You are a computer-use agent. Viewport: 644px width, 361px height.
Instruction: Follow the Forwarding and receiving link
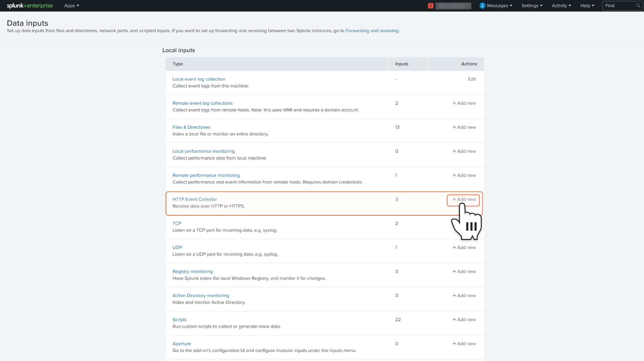[372, 31]
